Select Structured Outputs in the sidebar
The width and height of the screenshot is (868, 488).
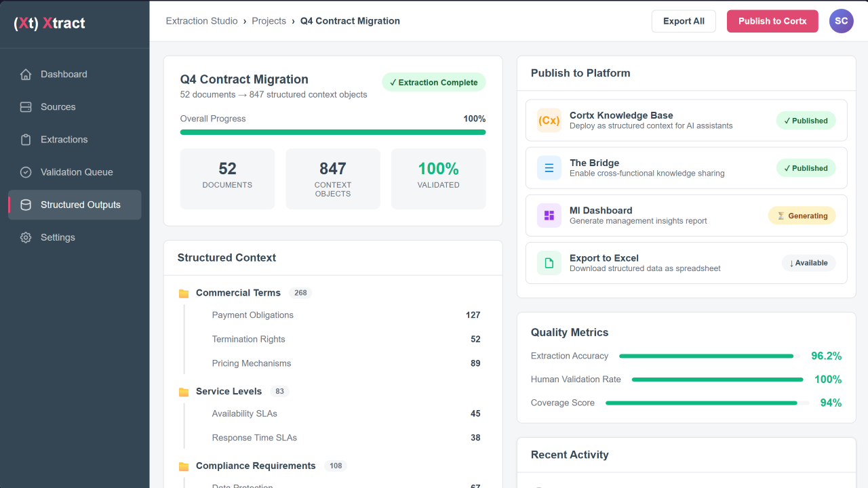tap(75, 205)
